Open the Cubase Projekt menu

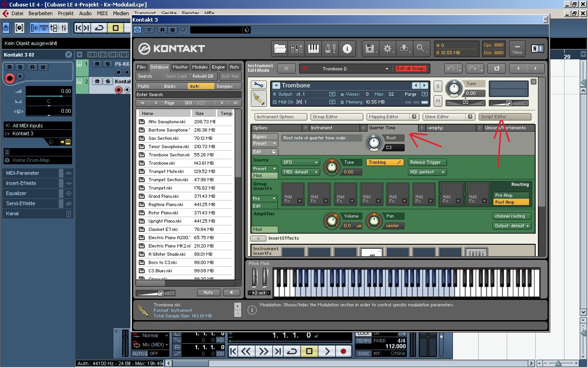coord(65,13)
